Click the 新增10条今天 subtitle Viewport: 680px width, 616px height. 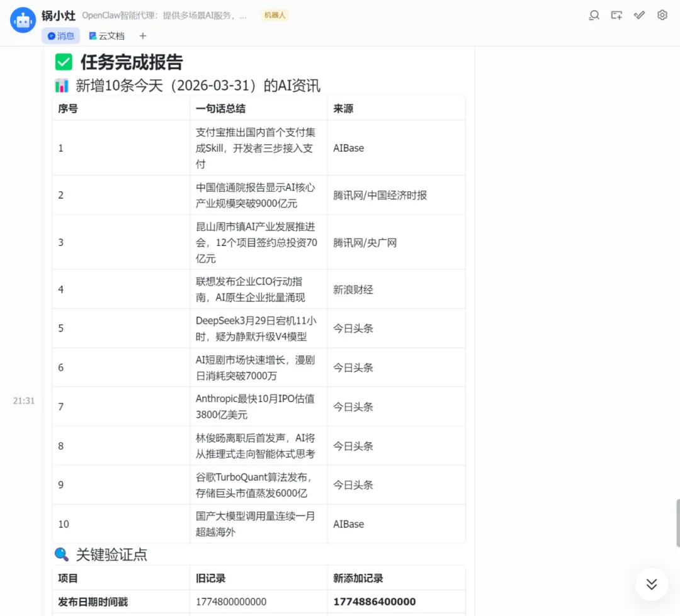[198, 86]
